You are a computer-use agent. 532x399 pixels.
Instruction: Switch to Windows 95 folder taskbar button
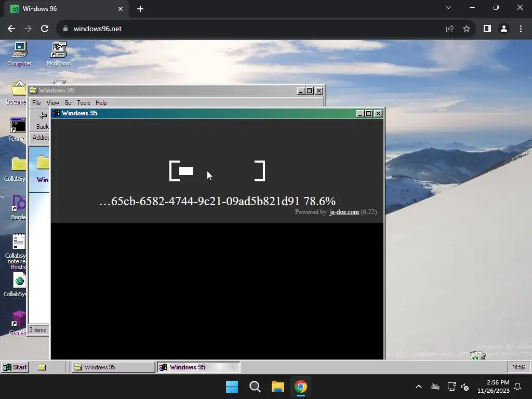point(113,367)
